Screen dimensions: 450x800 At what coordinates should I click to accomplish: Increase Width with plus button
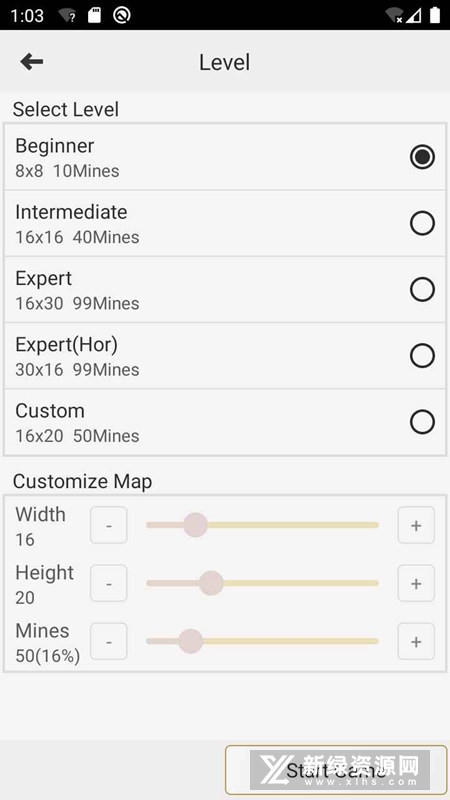pos(416,525)
